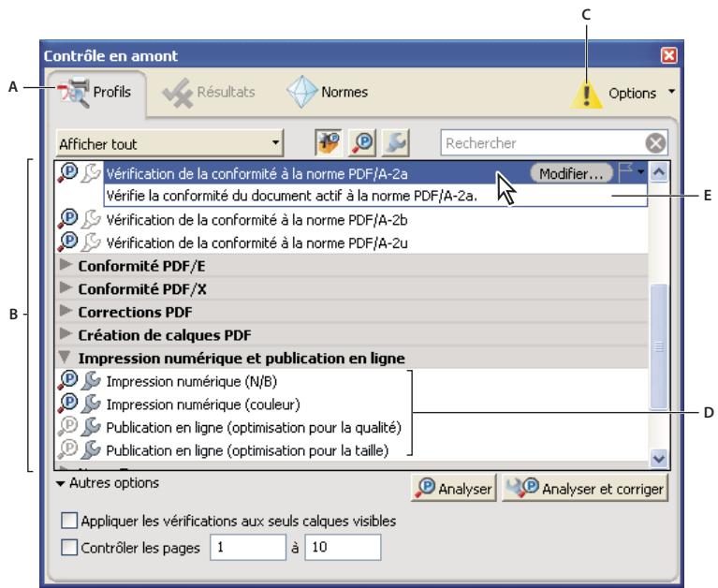Click the profile list scrollbar thumb
The height and width of the screenshot is (588, 718).
point(659,346)
